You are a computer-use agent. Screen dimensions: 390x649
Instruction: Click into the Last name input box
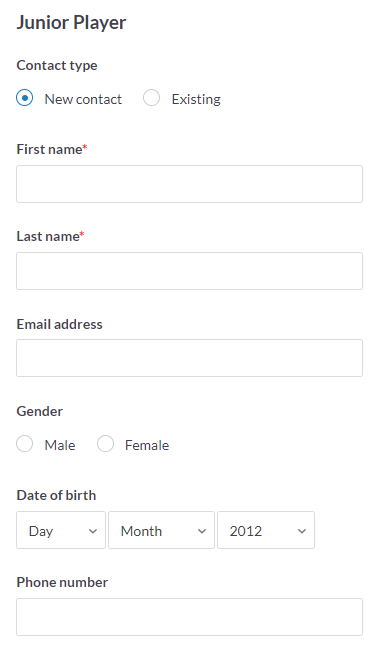click(x=190, y=271)
